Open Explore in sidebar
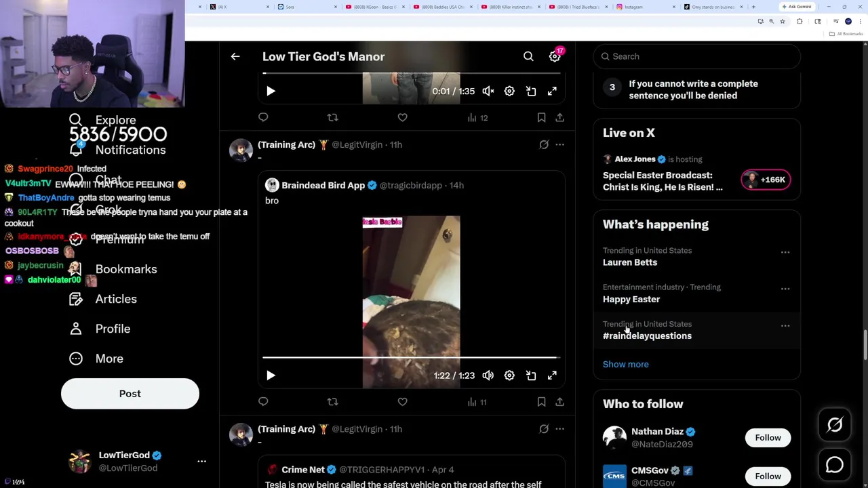Viewport: 868px width, 488px height. 103,120
